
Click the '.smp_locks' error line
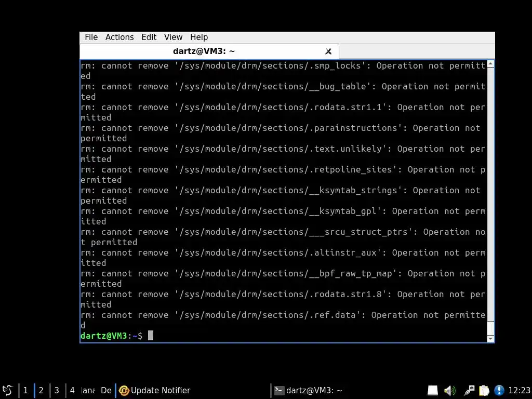(283, 71)
